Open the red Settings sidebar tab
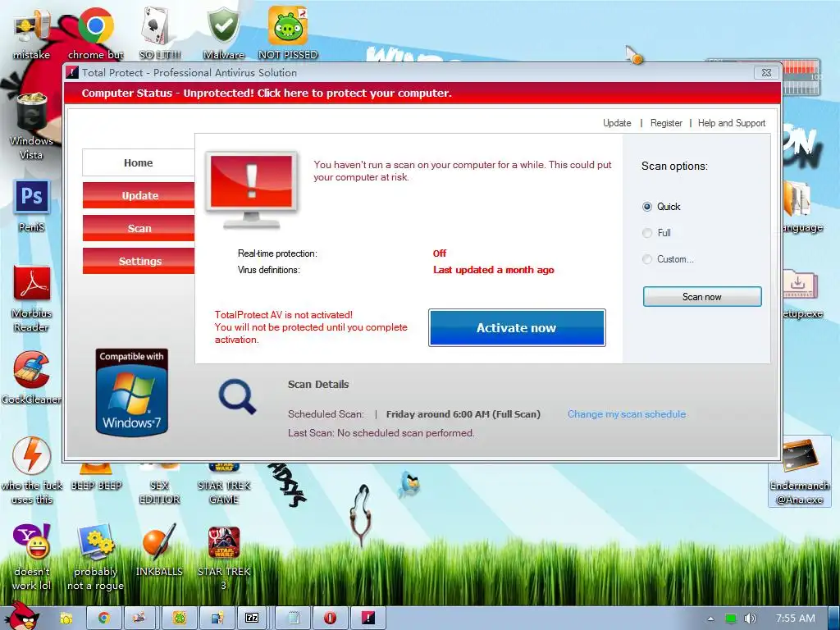Viewport: 840px width, 630px height. [x=138, y=261]
